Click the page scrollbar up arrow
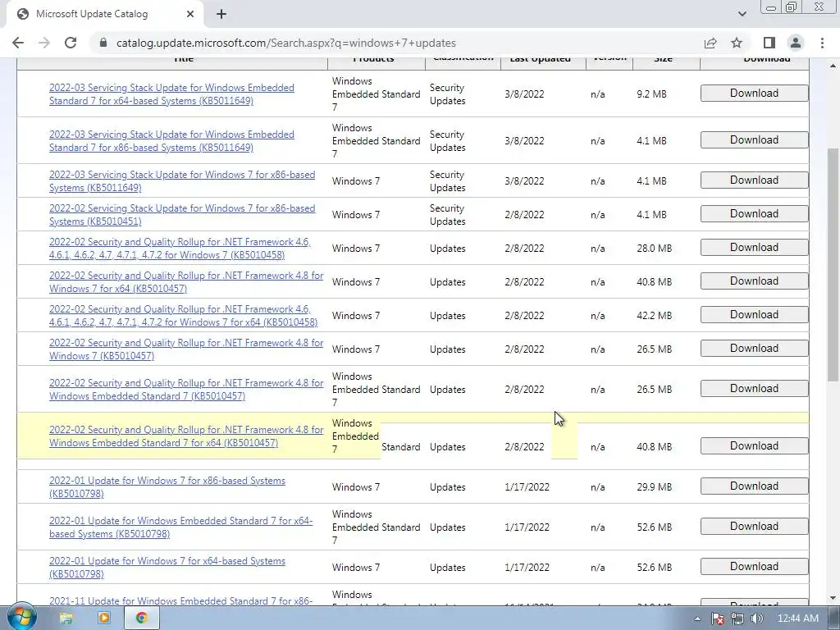Screen dimensions: 840x630 pos(833,66)
